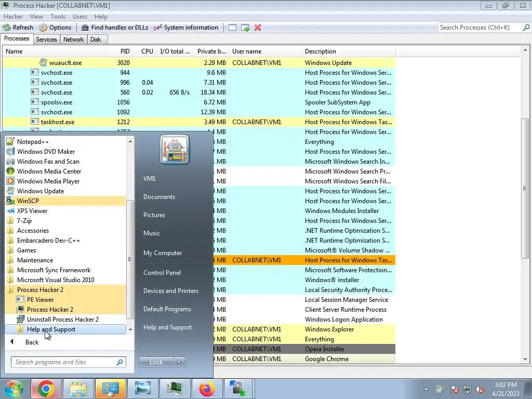Switch to the Services tab
This screenshot has width=532, height=399.
click(x=46, y=39)
